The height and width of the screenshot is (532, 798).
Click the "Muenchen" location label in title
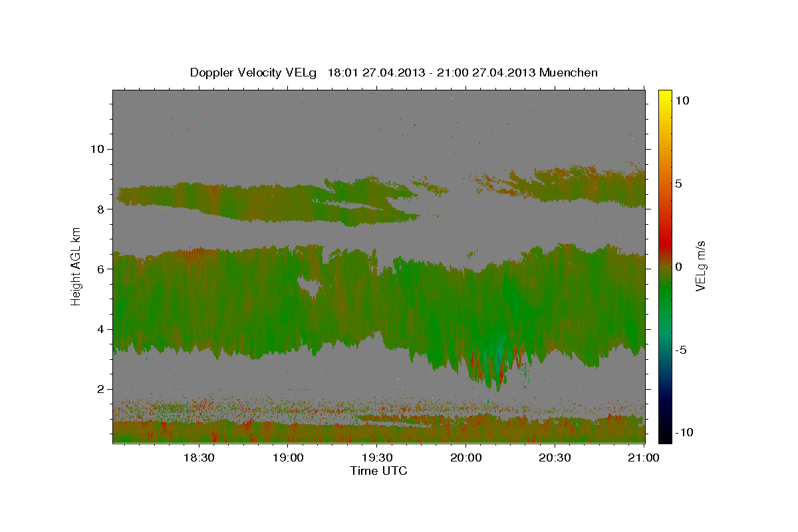tap(569, 72)
